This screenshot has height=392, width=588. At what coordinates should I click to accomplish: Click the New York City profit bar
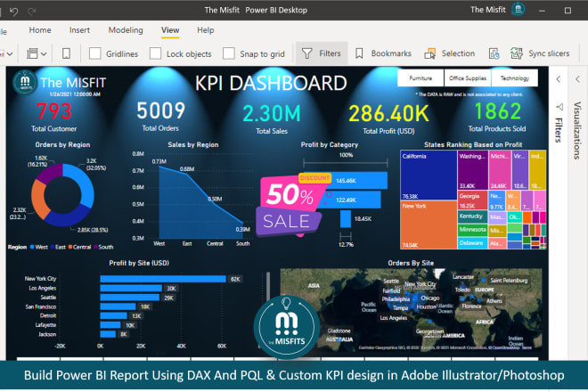point(163,279)
